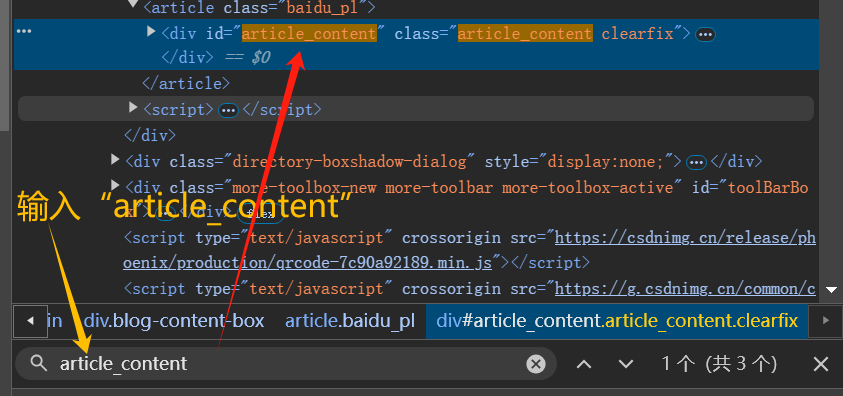The height and width of the screenshot is (396, 843).
Task: Expand the directory-boxshadow-dialog div
Action: pyautogui.click(x=115, y=159)
